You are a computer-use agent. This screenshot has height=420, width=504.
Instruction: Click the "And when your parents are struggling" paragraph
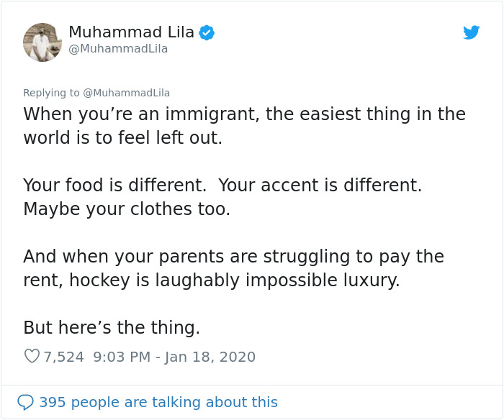234,268
